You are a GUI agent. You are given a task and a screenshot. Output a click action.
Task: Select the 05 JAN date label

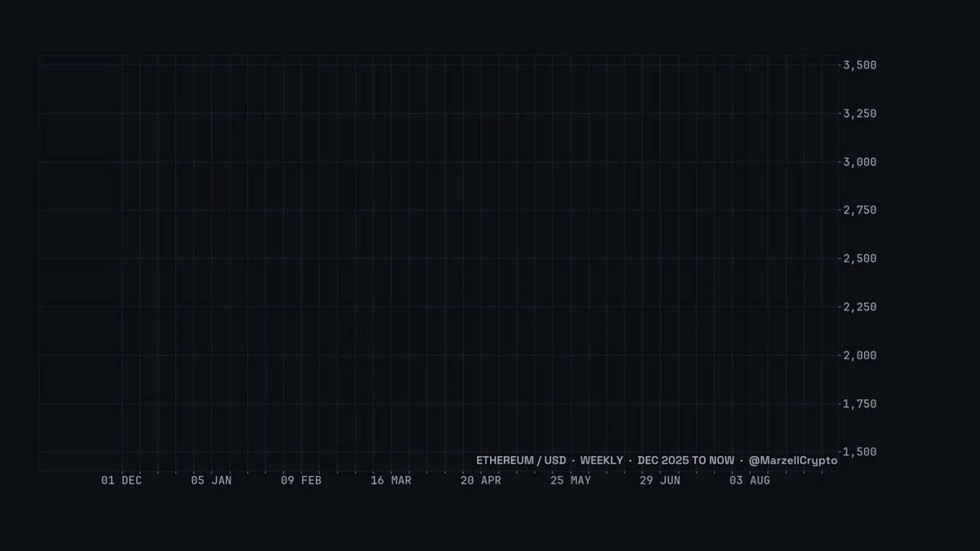[x=212, y=481]
